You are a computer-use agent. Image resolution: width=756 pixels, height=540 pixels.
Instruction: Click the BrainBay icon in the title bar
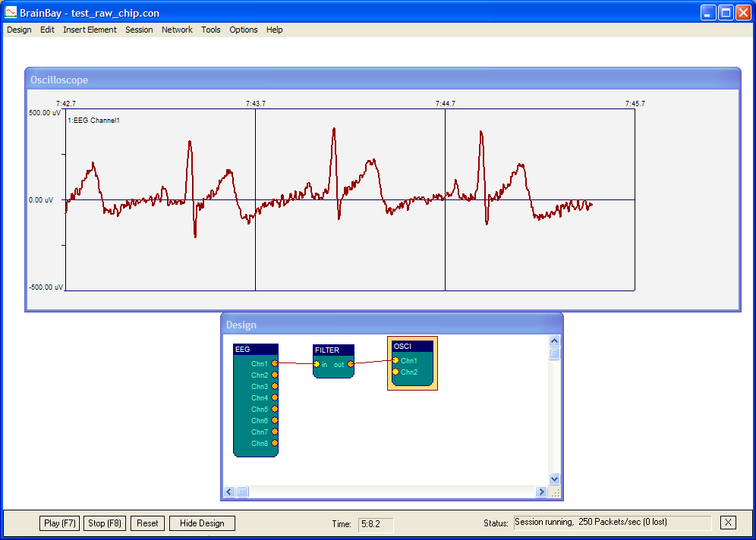click(10, 12)
